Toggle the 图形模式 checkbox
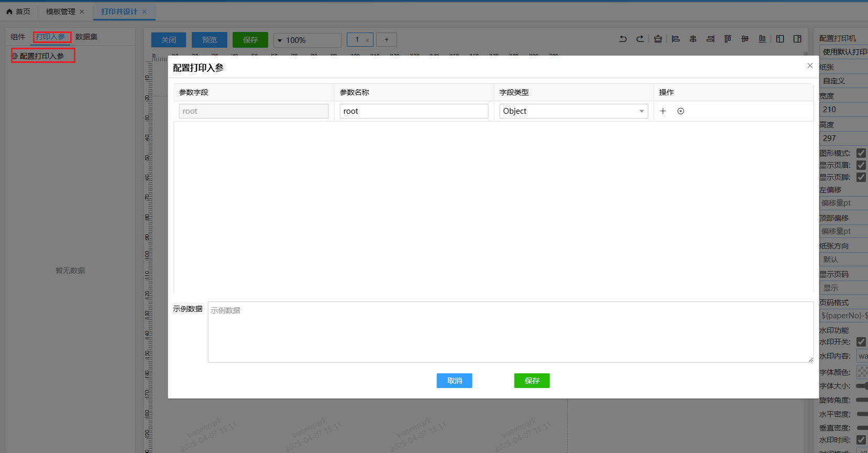Image resolution: width=868 pixels, height=453 pixels. (861, 153)
